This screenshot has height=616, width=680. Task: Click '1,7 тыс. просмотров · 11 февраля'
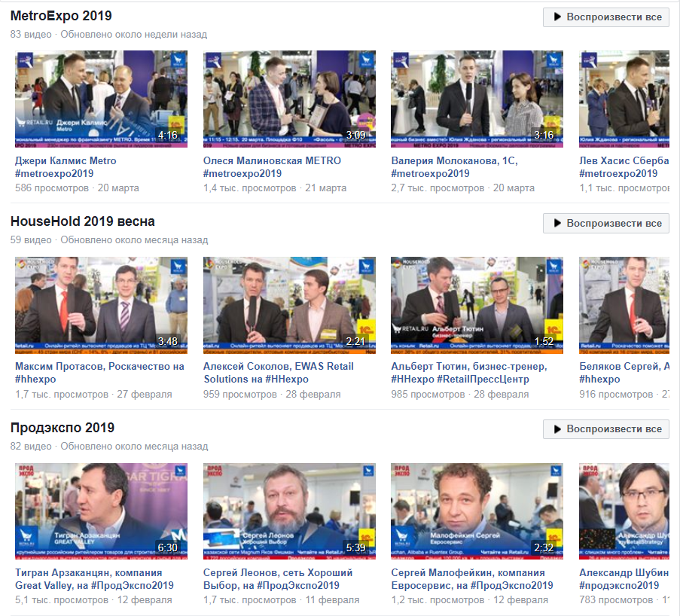click(282, 600)
